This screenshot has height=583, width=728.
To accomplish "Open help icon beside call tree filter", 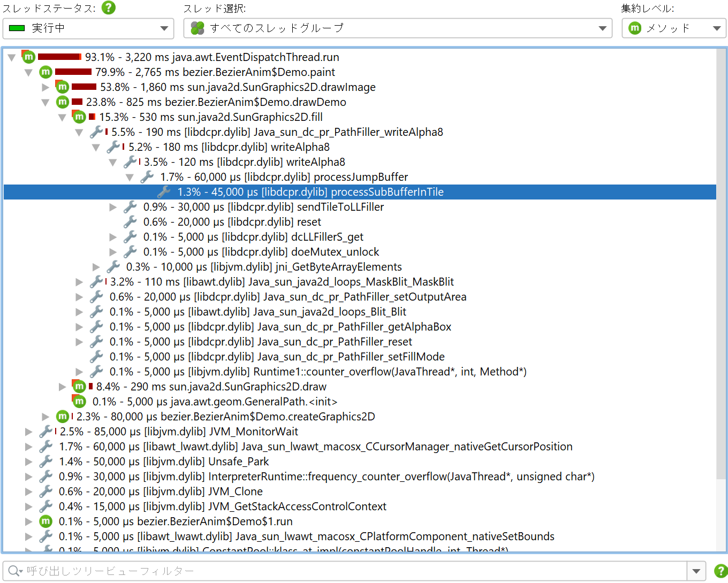I will (721, 571).
